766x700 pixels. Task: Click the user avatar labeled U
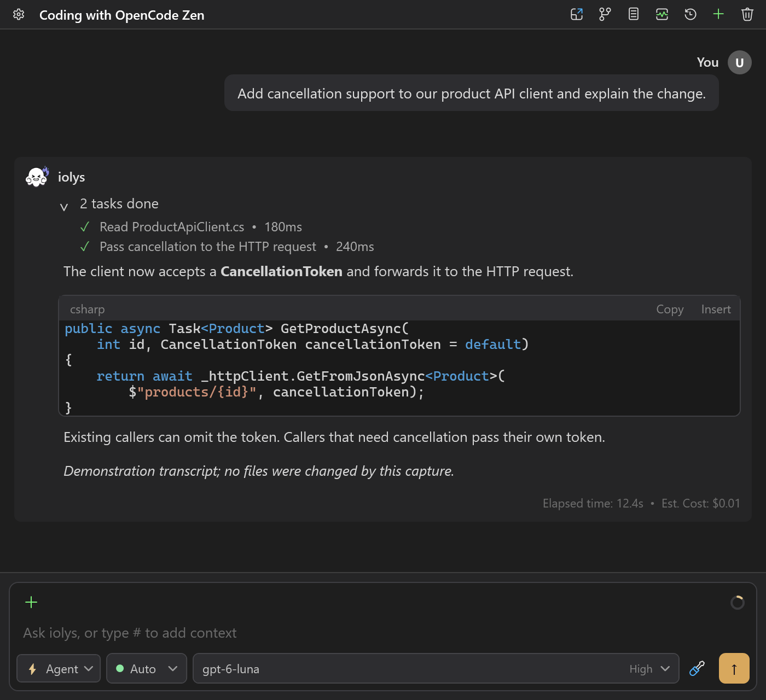pyautogui.click(x=740, y=62)
